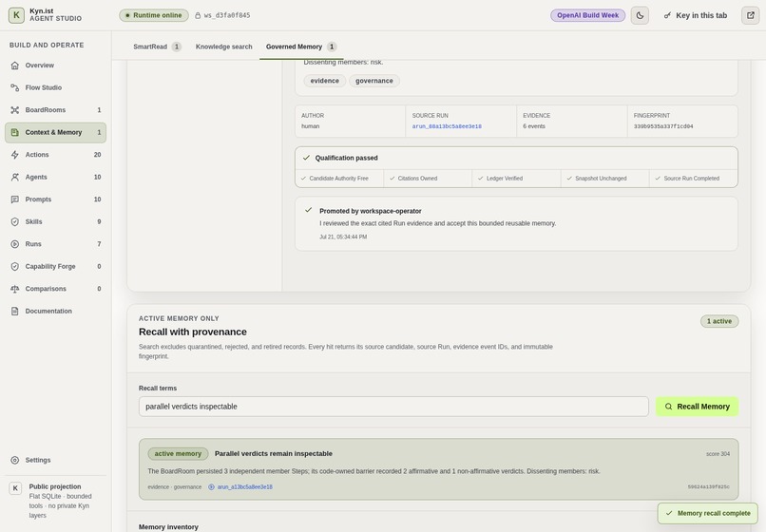Click the BoardRooms icon in sidebar
This screenshot has width=766, height=532.
14,110
